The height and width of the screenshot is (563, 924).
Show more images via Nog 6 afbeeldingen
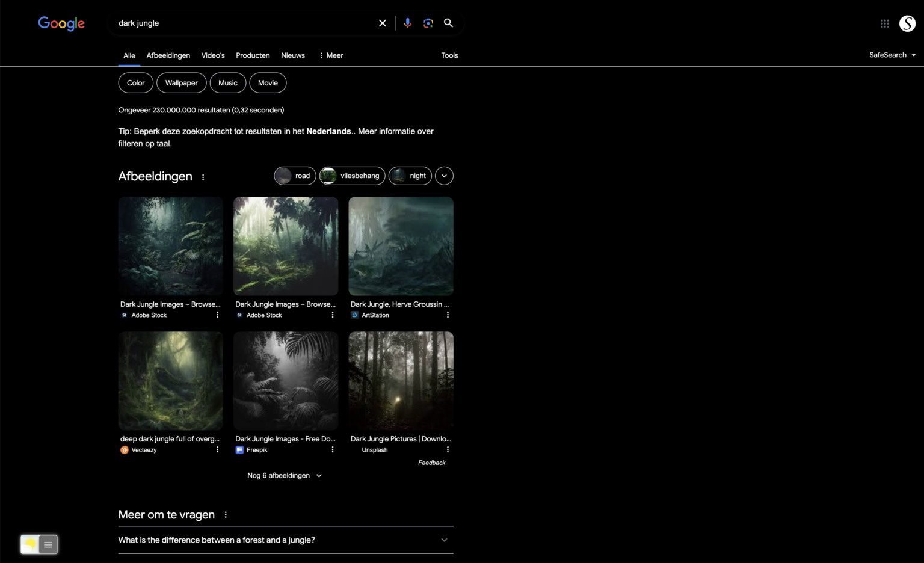click(285, 475)
